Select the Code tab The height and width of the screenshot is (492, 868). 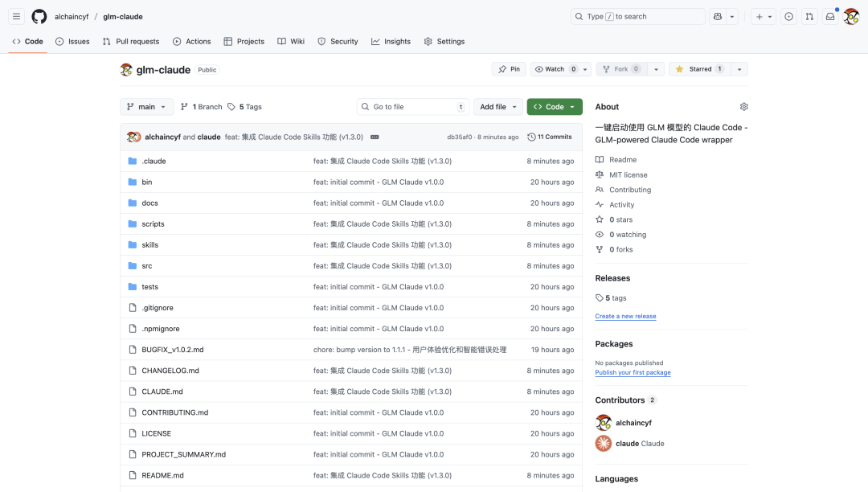[27, 42]
